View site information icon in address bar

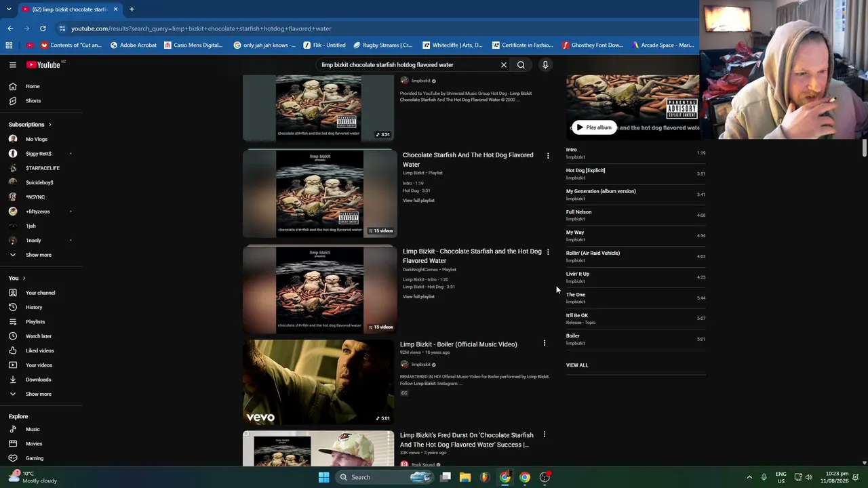[62, 28]
